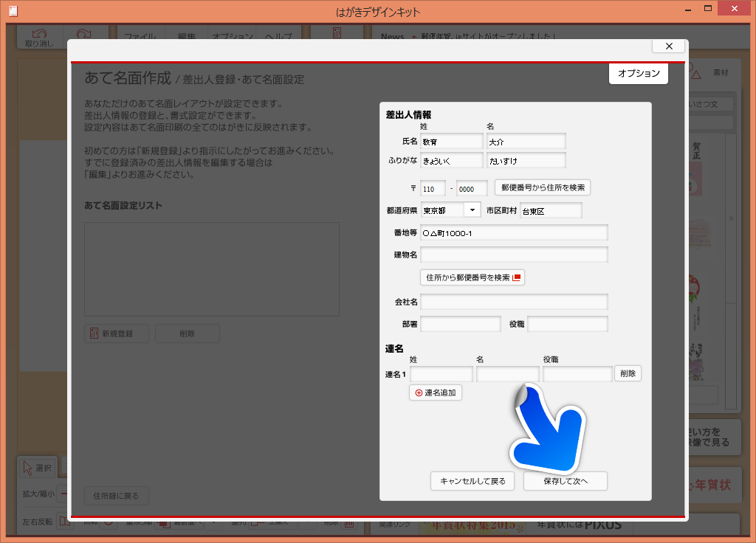The width and height of the screenshot is (756, 543).
Task: Click the 市区町村 field containing 台東区
Action: 551,211
